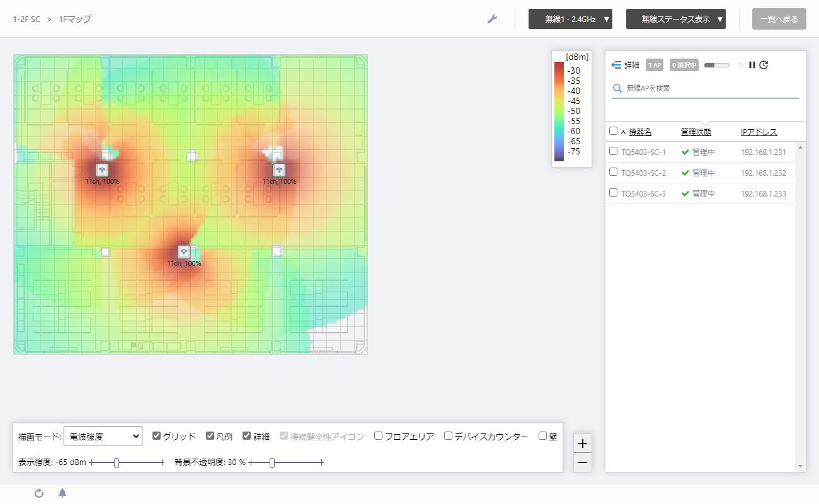Image resolution: width=819 pixels, height=504 pixels.
Task: Open notifications via the bell icon
Action: point(62,493)
